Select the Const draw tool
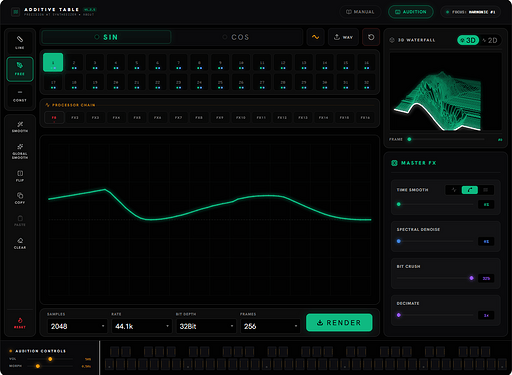The width and height of the screenshot is (512, 375). 20,96
